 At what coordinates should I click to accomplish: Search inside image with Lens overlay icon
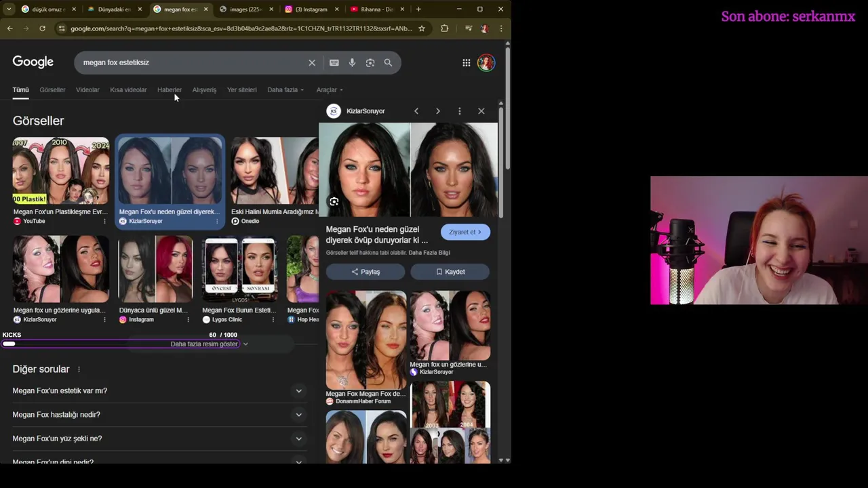(334, 202)
